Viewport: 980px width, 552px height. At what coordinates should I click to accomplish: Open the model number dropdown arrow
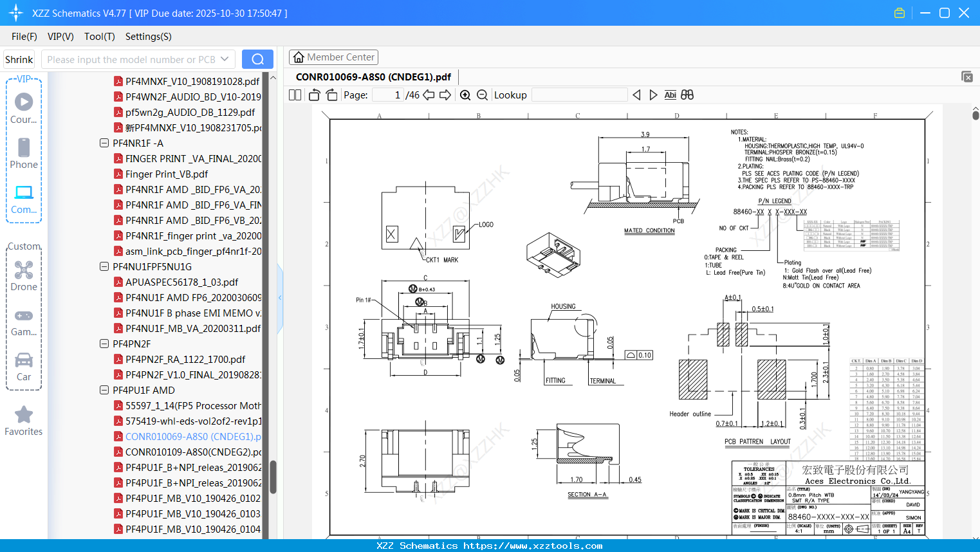[225, 59]
